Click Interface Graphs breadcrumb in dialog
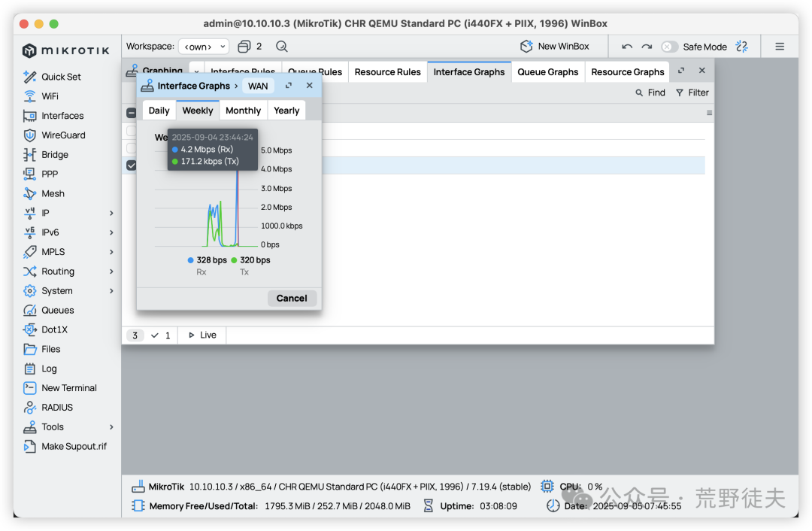This screenshot has height=531, width=812. [193, 86]
